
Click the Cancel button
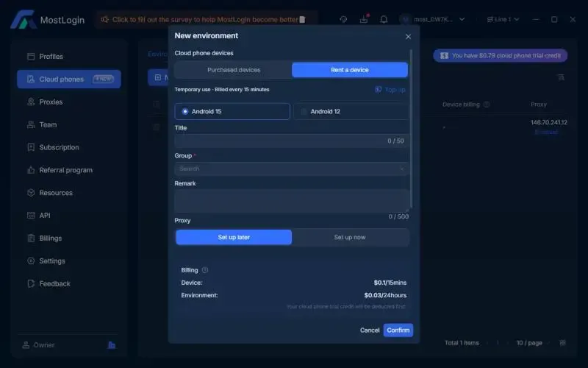(370, 330)
